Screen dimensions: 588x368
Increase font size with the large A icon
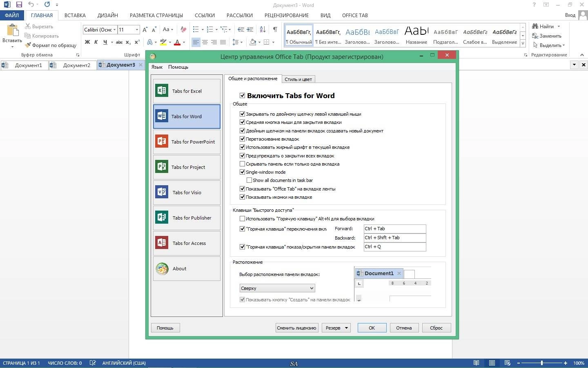pyautogui.click(x=145, y=29)
